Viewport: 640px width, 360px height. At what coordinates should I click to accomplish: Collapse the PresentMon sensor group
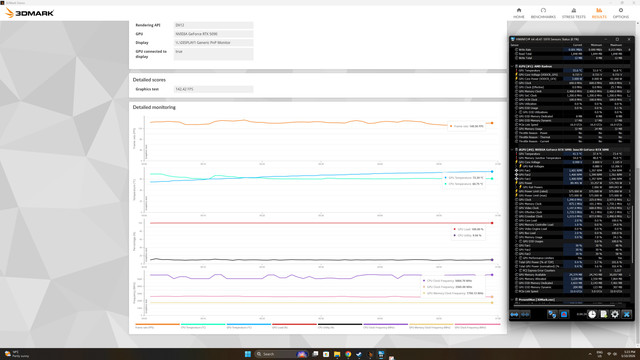tap(512, 300)
